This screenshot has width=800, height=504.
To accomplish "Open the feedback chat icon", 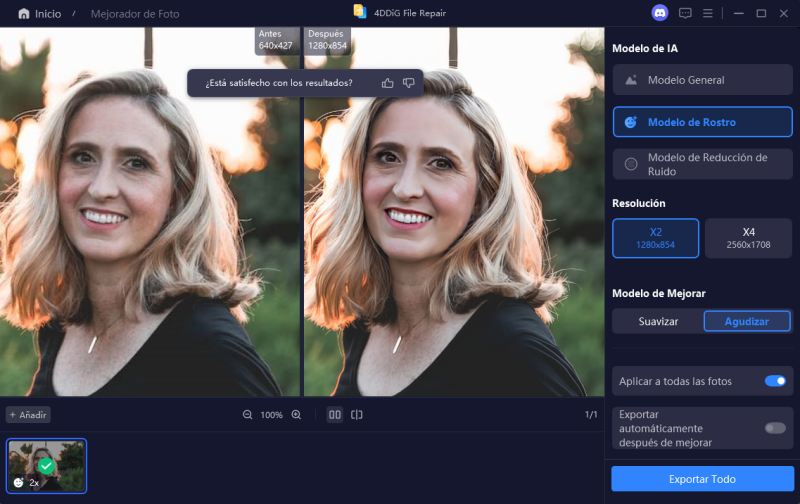I will coord(685,13).
